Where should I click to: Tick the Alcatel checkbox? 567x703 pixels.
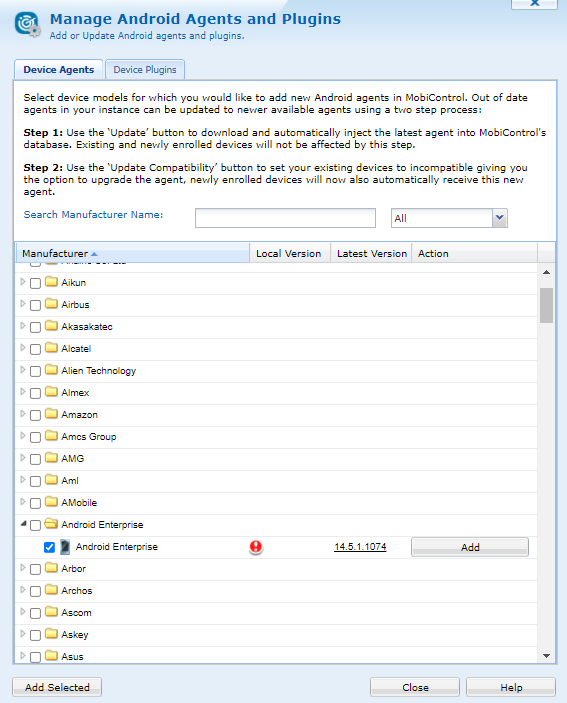tap(35, 349)
